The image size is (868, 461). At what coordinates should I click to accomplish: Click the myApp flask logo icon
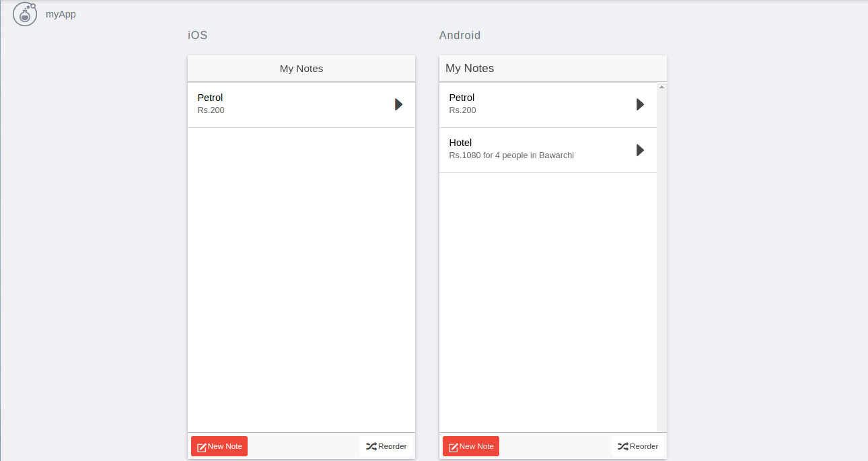25,14
